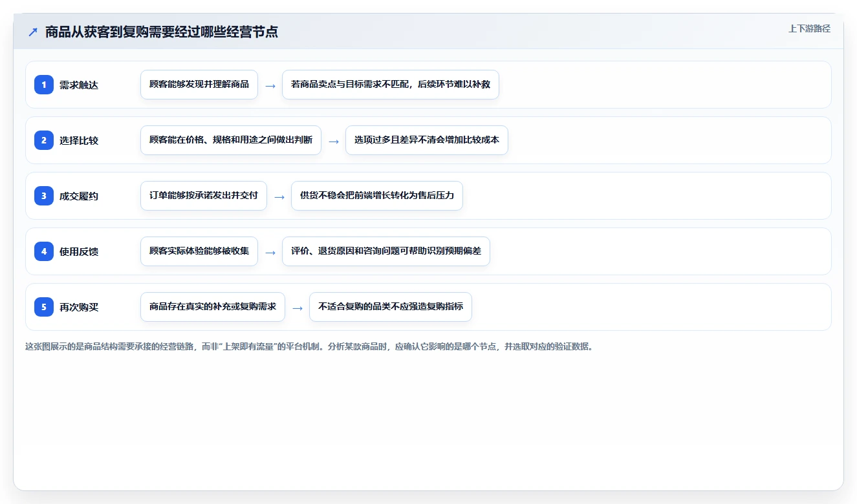This screenshot has width=857, height=504.
Task: Select step number 5 badge
Action: coord(44,307)
